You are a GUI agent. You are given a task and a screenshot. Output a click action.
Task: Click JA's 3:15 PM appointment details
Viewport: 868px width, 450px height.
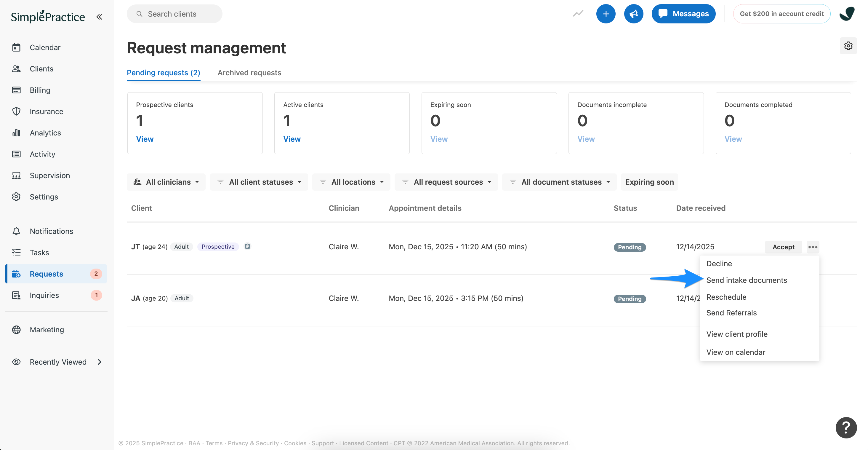(456, 298)
